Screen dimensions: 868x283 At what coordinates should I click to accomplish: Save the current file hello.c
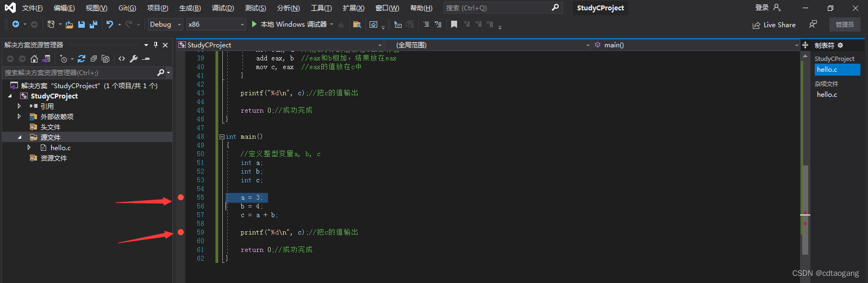82,24
